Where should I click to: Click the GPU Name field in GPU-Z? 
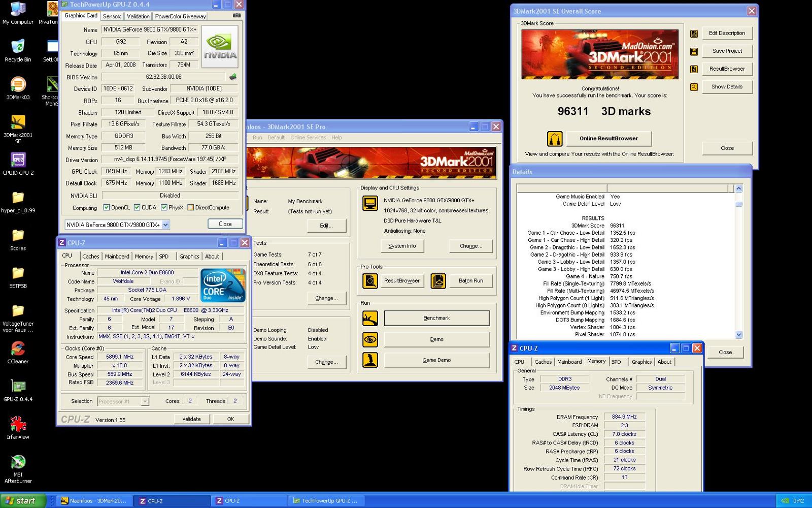[150, 29]
